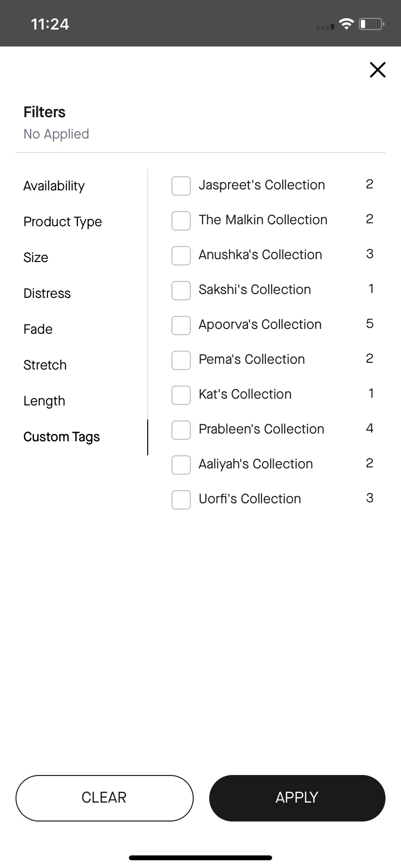Show Distress filter options
Viewport: 401px width, 868px height.
click(47, 294)
